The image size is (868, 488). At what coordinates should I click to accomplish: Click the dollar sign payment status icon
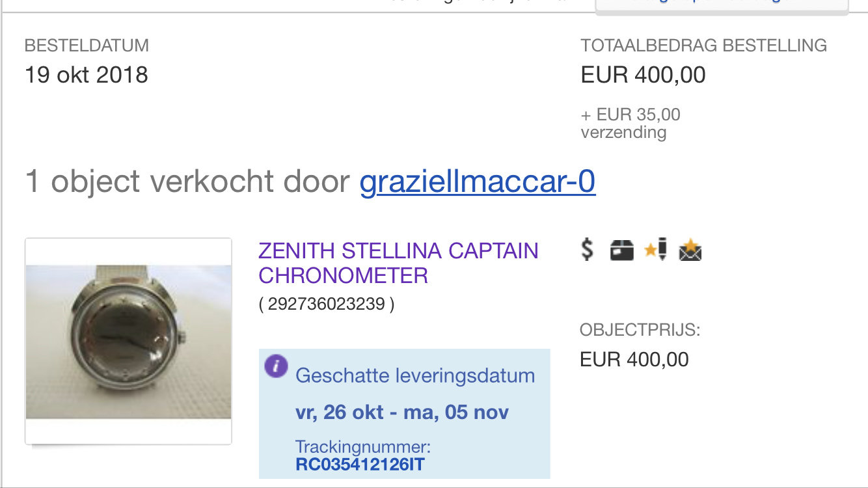[x=587, y=250]
